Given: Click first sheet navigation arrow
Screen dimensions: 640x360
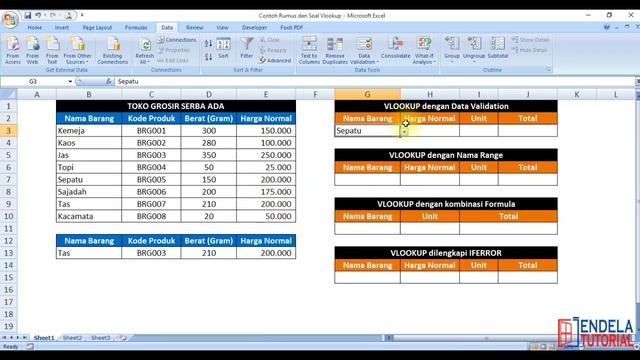Looking at the screenshot, I should 4,338.
